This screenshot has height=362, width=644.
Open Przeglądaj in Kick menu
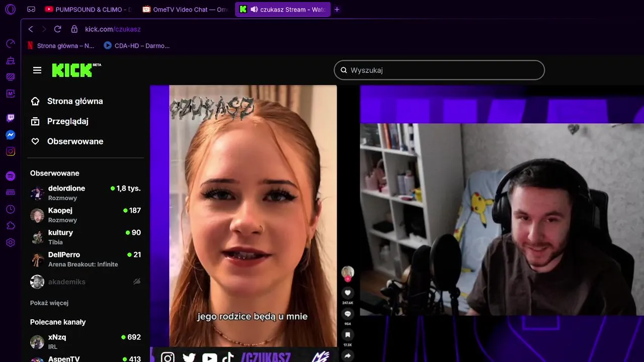click(68, 121)
